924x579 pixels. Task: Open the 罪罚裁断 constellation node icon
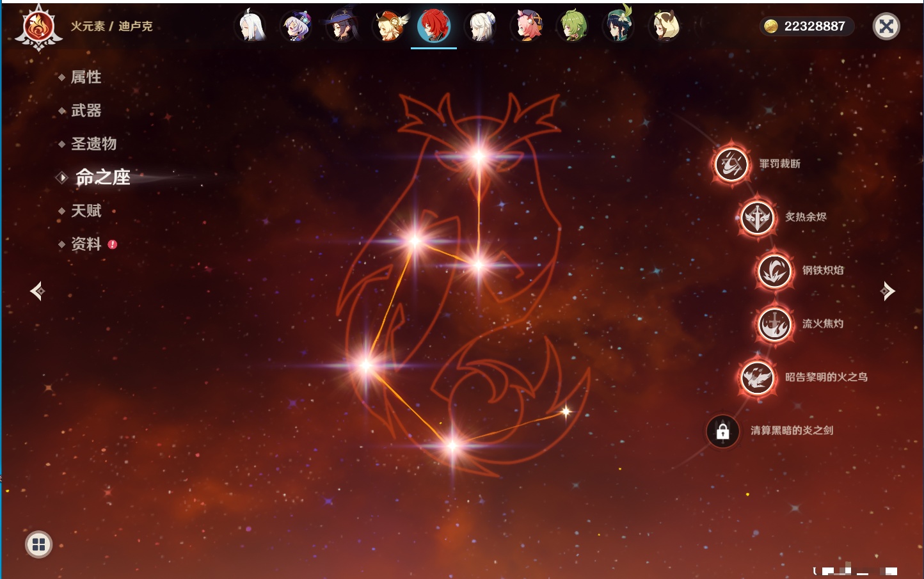click(x=731, y=164)
